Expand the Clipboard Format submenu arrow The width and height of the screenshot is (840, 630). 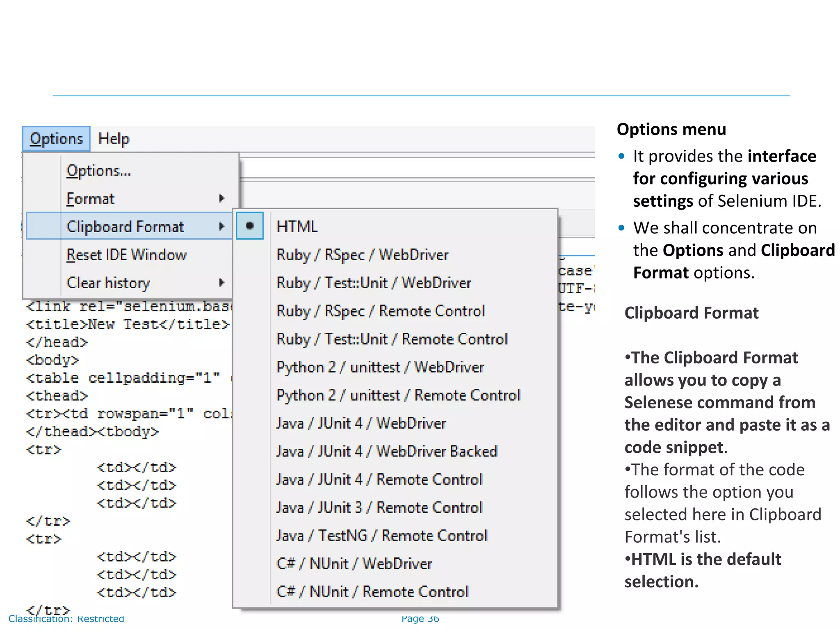(221, 226)
